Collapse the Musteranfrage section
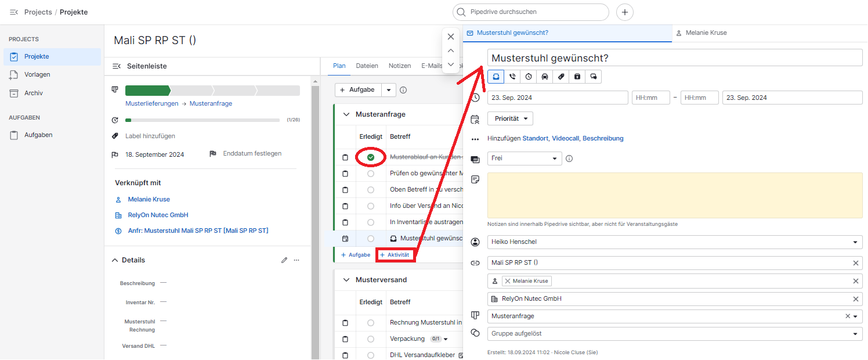 tap(347, 115)
